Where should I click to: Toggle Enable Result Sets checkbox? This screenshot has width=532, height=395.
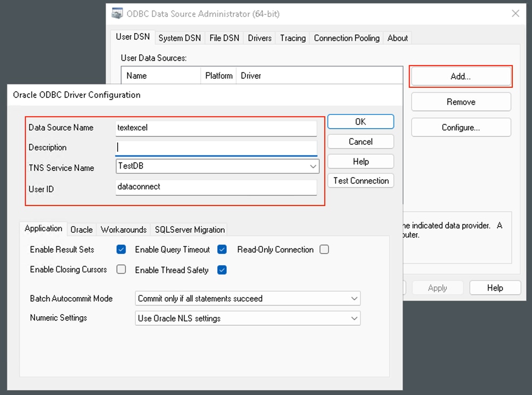click(121, 250)
